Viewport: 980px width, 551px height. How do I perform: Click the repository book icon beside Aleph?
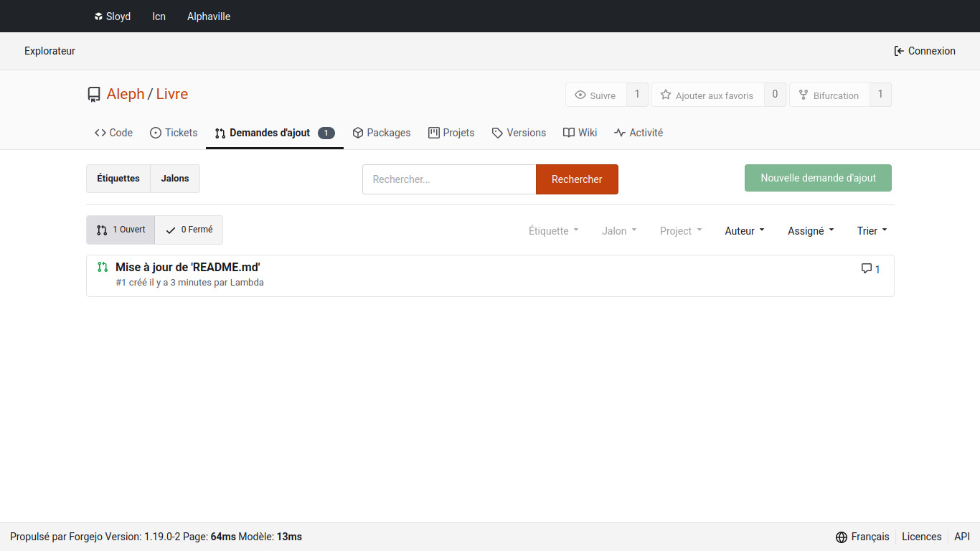94,95
